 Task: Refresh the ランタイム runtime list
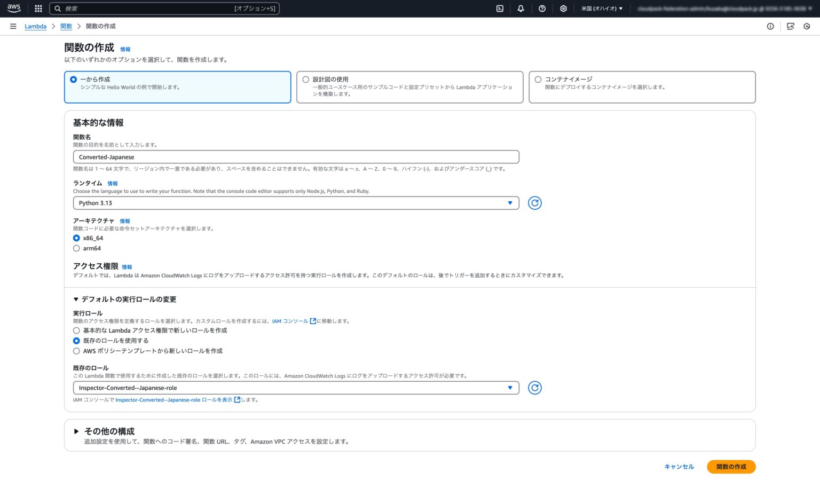point(534,203)
